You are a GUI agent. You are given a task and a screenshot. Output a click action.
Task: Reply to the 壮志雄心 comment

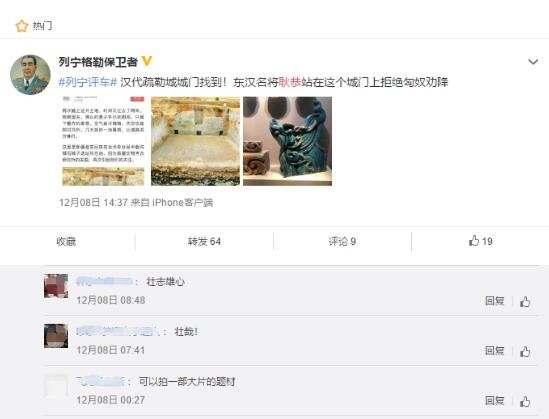point(494,301)
